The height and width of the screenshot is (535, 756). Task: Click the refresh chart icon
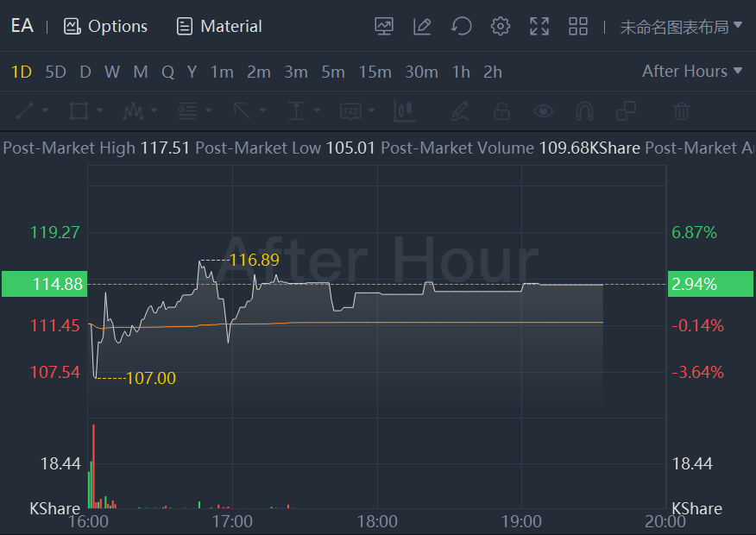click(x=462, y=27)
